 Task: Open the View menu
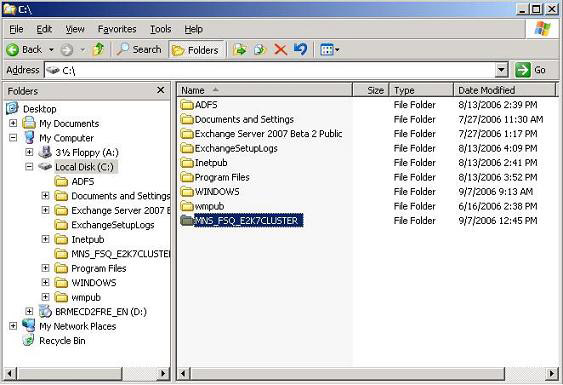point(75,29)
